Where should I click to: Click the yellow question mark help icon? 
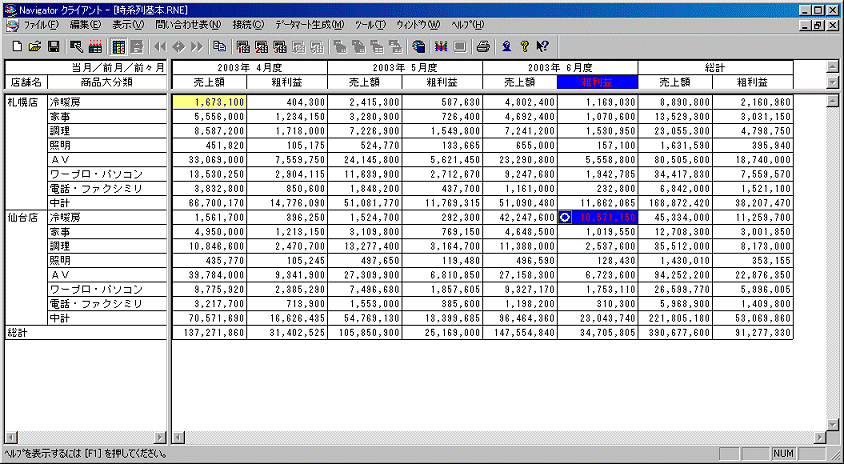coord(524,47)
